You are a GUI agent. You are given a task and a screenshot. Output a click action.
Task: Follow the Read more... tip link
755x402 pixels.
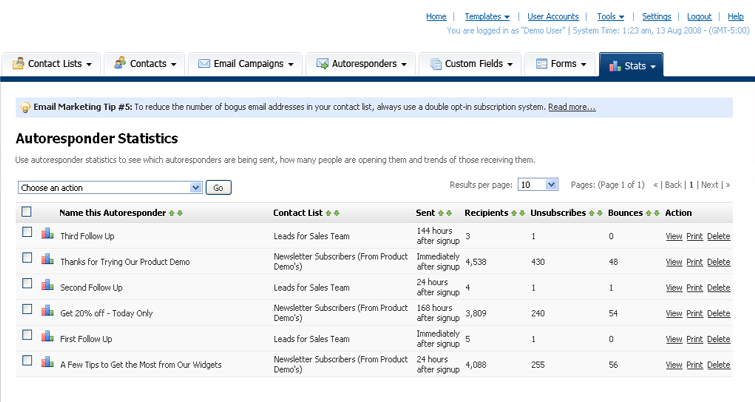click(572, 107)
